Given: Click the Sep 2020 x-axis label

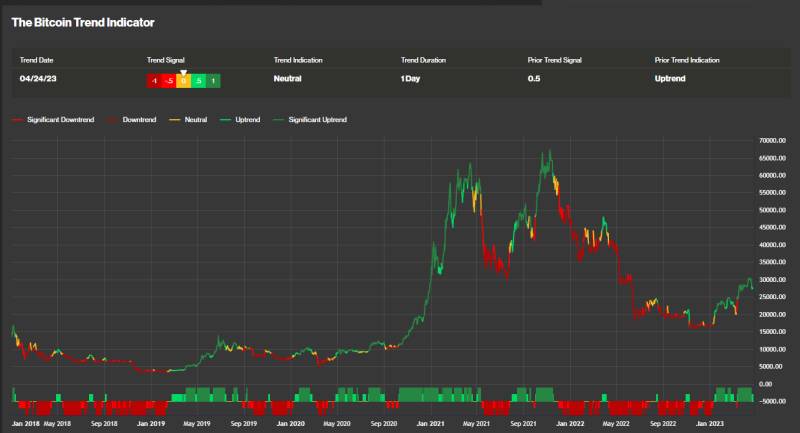Looking at the screenshot, I should [x=384, y=424].
